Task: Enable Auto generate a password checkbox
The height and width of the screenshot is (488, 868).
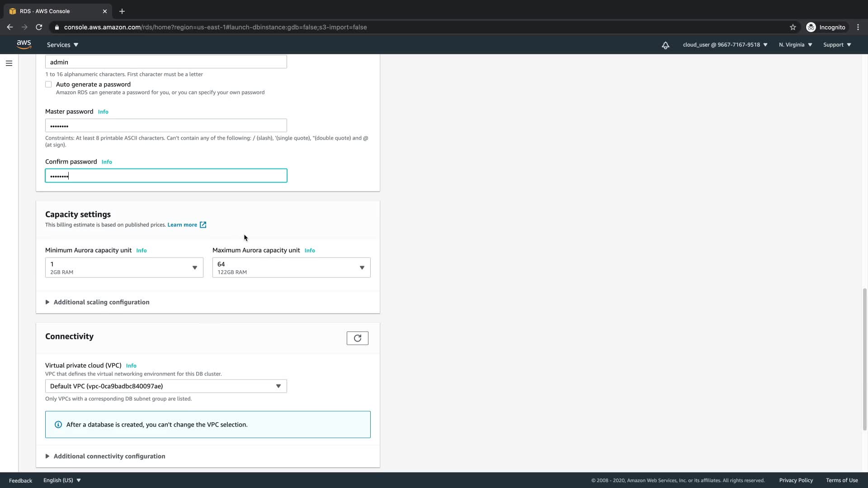Action: pyautogui.click(x=48, y=84)
